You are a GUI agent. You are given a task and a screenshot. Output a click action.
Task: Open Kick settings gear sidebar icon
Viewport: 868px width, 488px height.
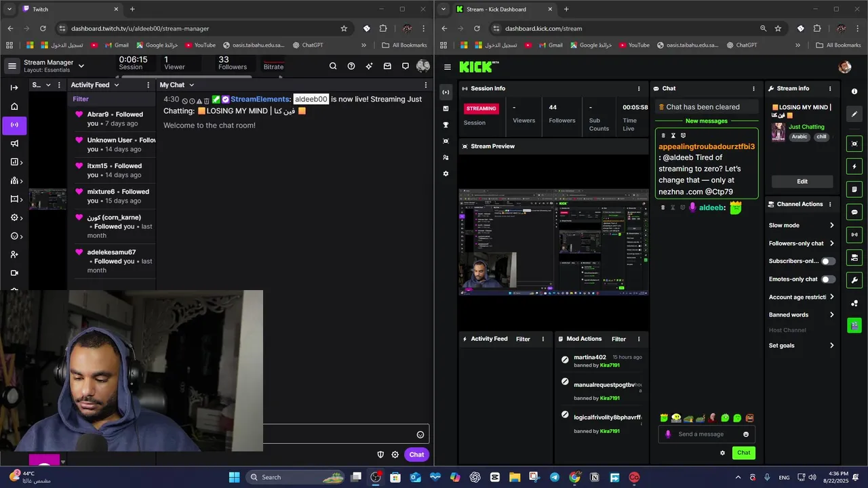pyautogui.click(x=446, y=174)
